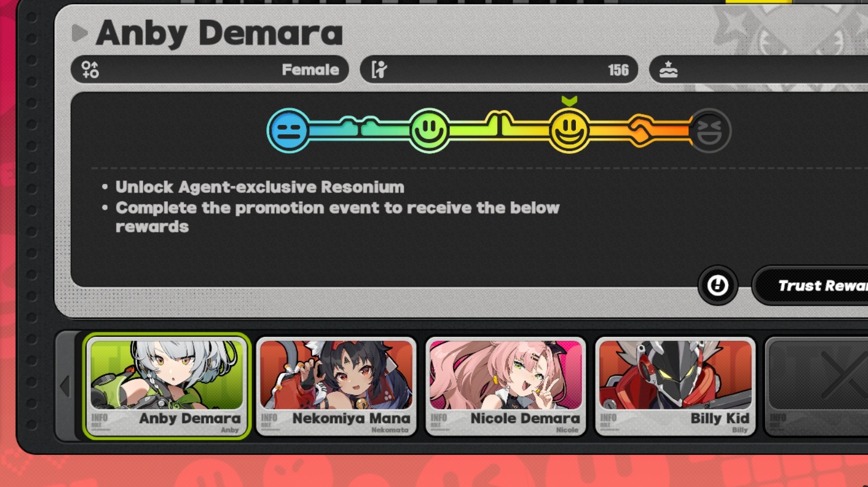The width and height of the screenshot is (868, 487).
Task: Open the Trust Rewards button
Action: tap(811, 285)
